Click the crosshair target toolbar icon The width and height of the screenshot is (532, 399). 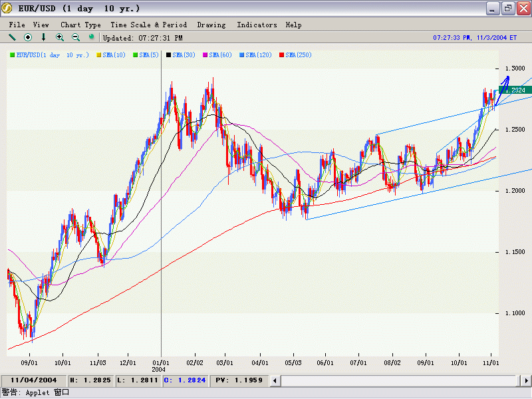click(28, 37)
